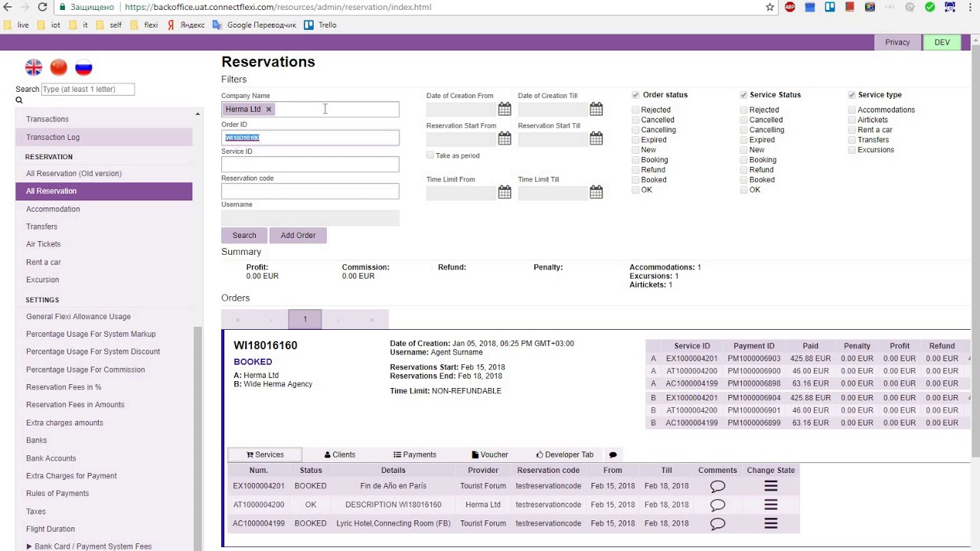Switch to the Voucher tab
980x551 pixels.
click(x=489, y=455)
